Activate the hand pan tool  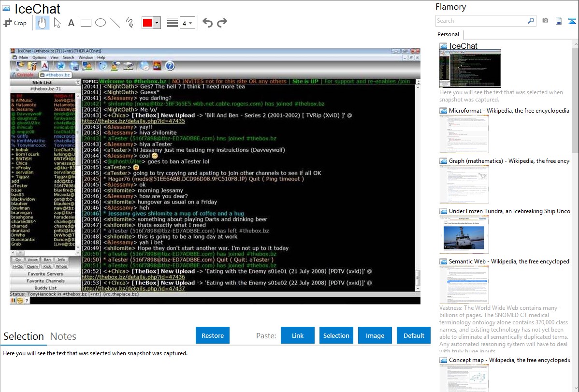click(42, 23)
